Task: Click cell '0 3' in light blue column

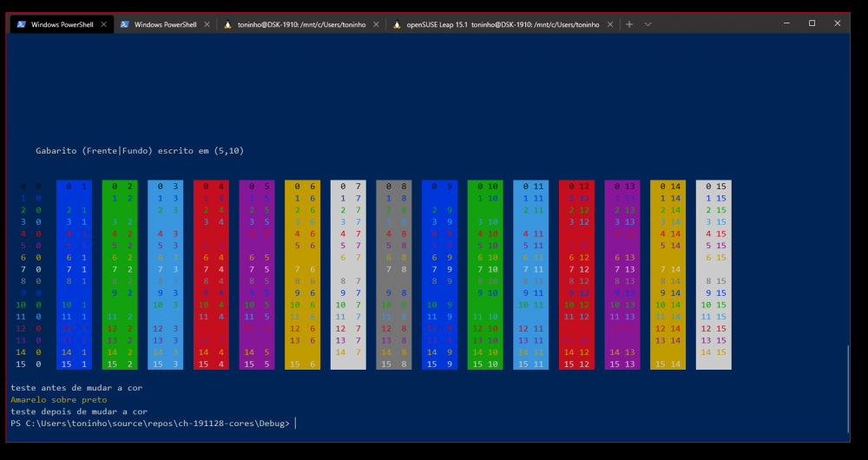Action: (x=168, y=187)
